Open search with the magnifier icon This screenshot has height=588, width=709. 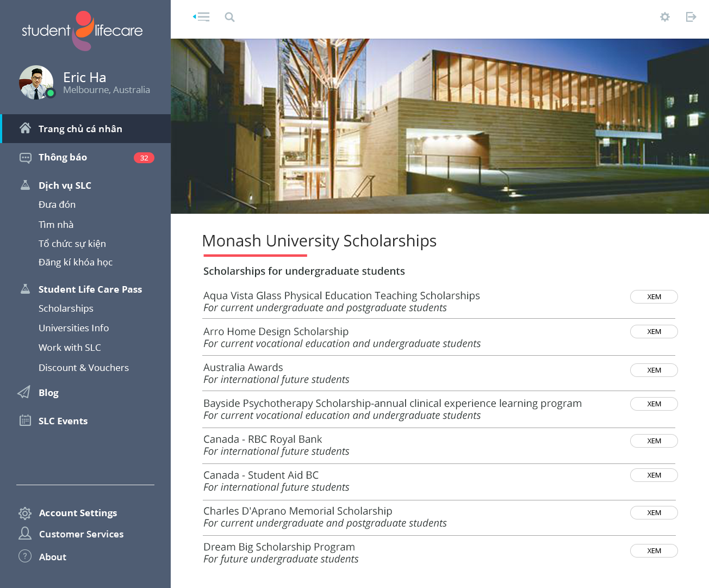coord(230,17)
